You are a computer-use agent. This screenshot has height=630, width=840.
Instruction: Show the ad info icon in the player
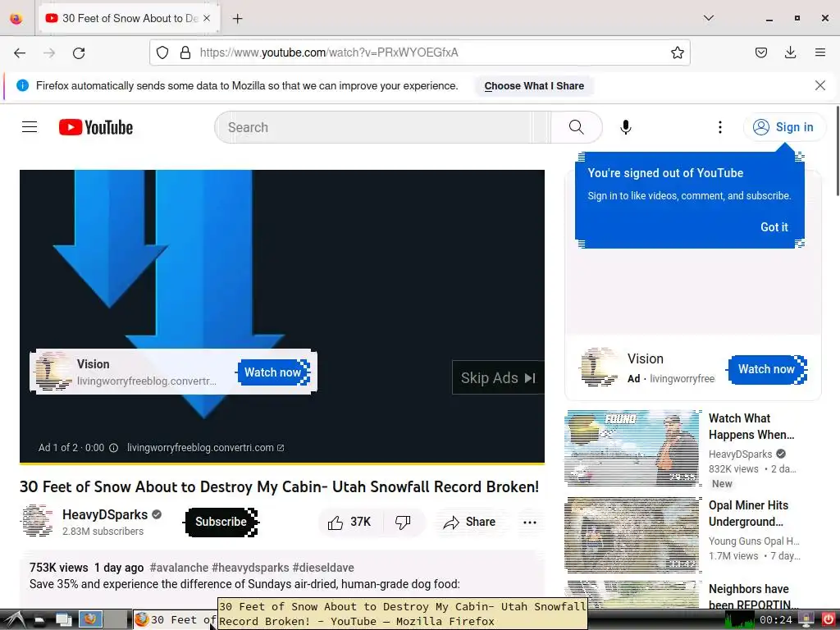pyautogui.click(x=113, y=448)
